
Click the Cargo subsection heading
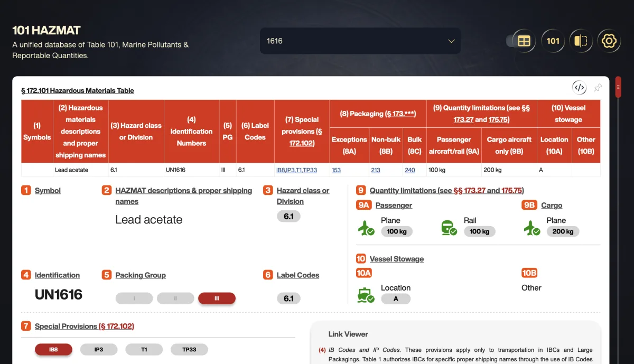552,205
